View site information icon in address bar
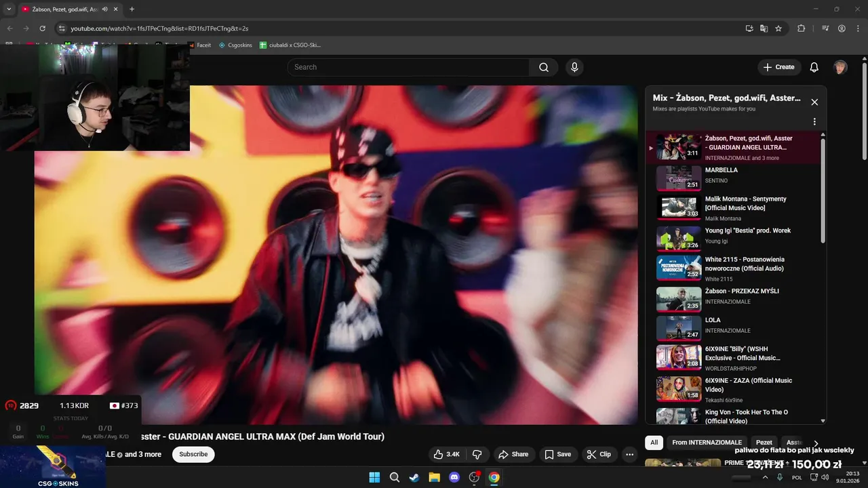Screen dimensions: 868x488 coord(61,28)
